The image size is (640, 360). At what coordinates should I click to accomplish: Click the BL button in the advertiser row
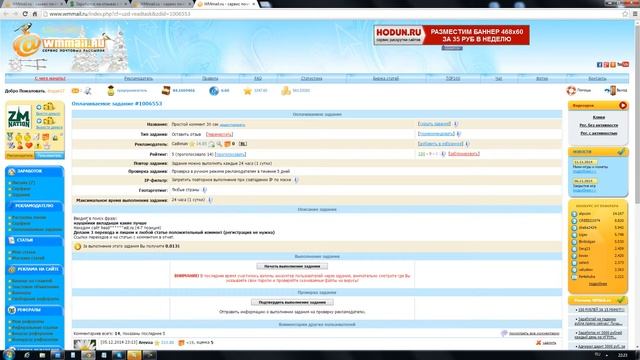(x=243, y=144)
